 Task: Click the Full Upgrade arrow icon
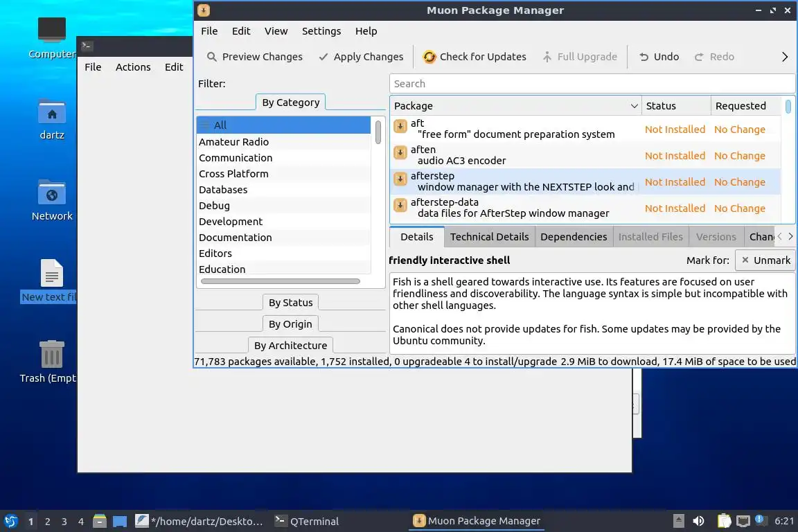pos(547,57)
